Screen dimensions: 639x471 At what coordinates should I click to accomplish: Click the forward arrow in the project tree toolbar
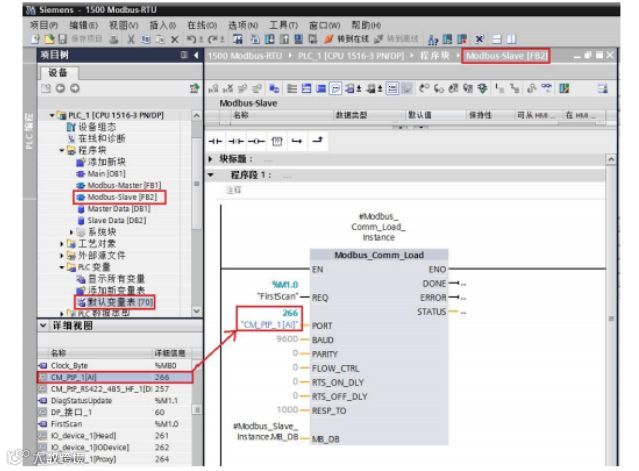point(75,88)
